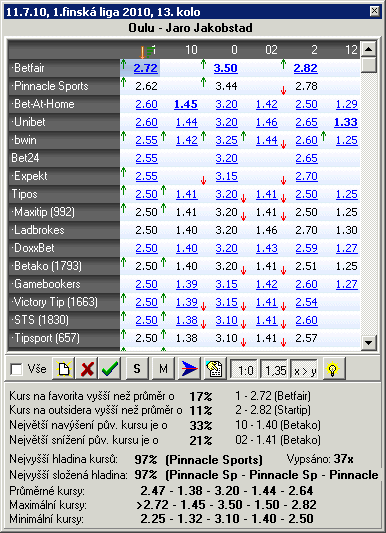Tick the Vše checkbox

[16, 369]
